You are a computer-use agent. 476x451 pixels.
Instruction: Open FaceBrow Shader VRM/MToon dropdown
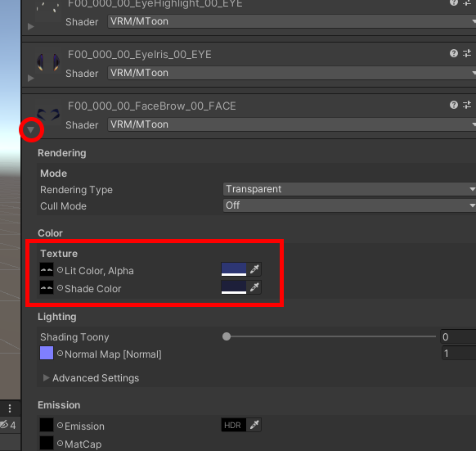[x=292, y=124]
